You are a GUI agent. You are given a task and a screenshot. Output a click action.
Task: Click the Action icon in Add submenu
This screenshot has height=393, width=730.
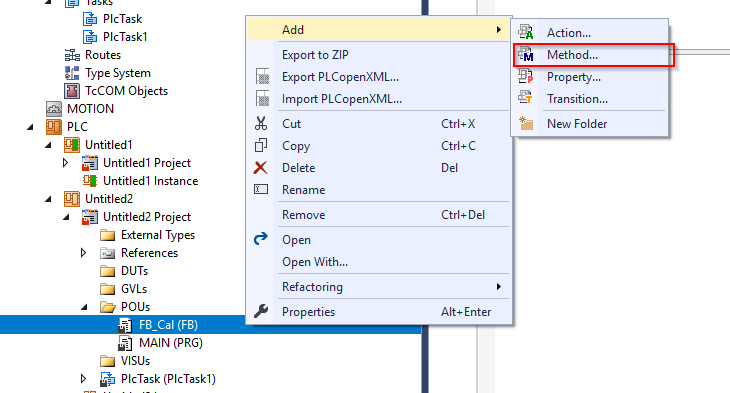click(526, 32)
